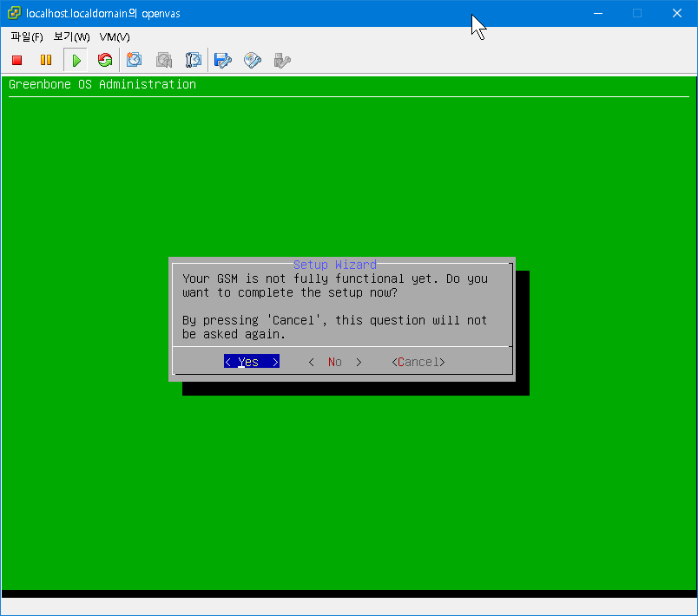Select Yes in the Setup Wizard

(252, 362)
